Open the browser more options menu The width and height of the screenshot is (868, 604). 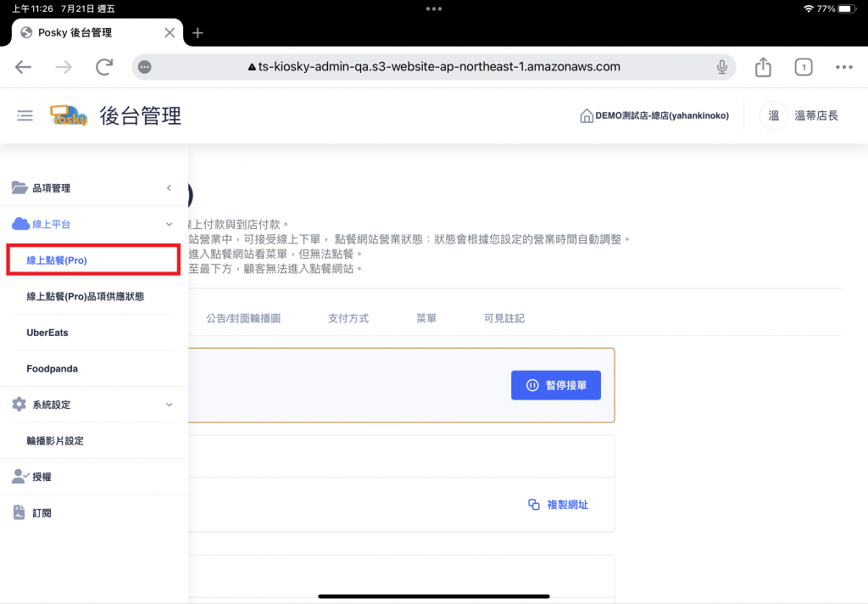(843, 67)
